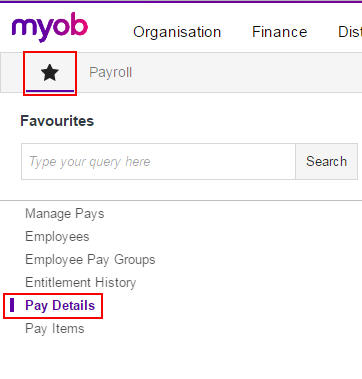Open the Manage Pays screen
This screenshot has width=362, height=379.
[65, 214]
